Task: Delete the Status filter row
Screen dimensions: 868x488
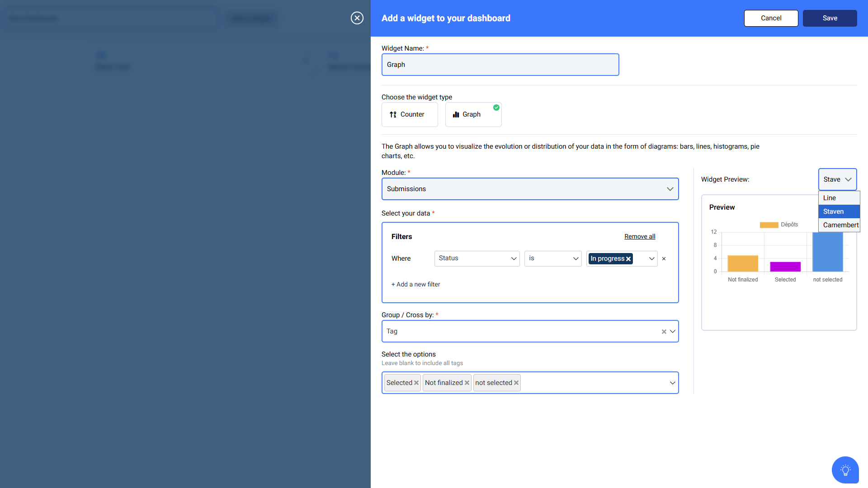Action: point(664,259)
